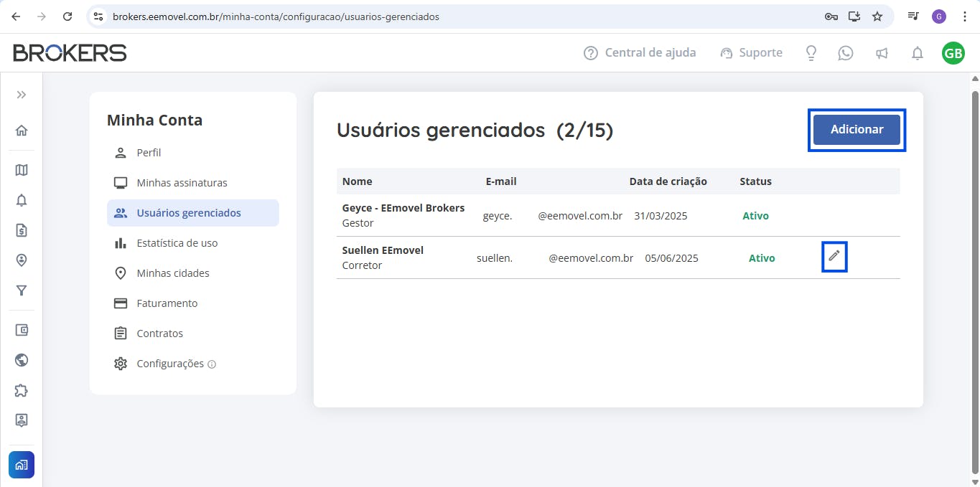Open browser media control icon
Image resolution: width=980 pixels, height=487 pixels.
[913, 16]
